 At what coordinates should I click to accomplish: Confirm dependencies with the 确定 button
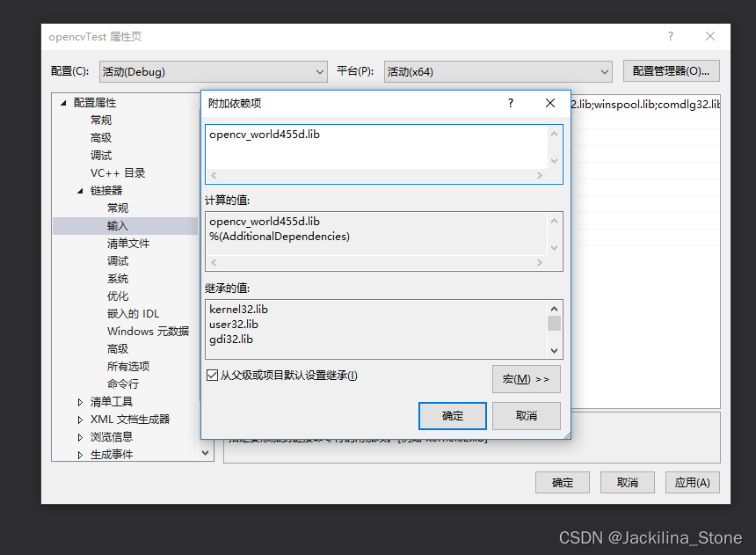pyautogui.click(x=452, y=415)
